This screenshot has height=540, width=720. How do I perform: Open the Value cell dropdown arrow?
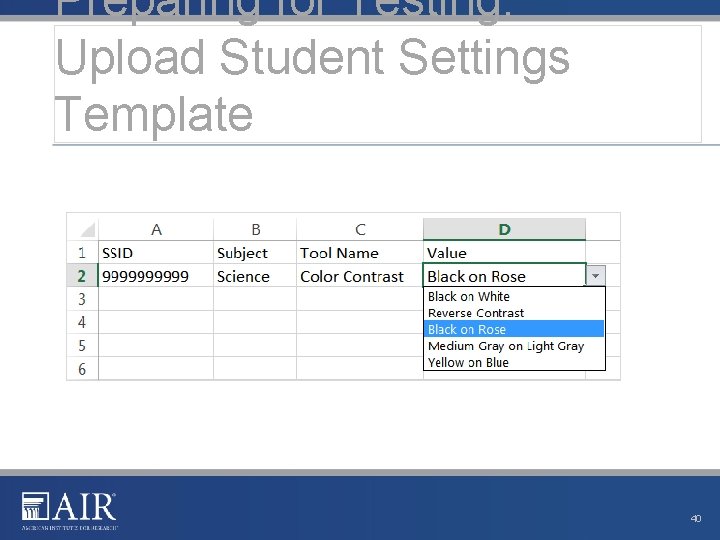(x=596, y=276)
